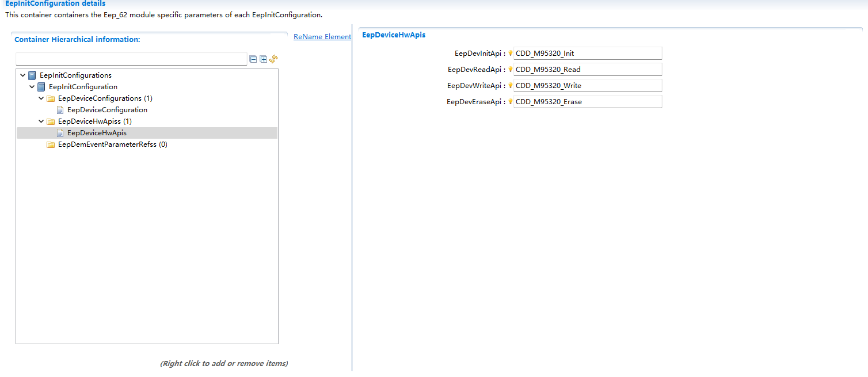The image size is (868, 377).
Task: Collapse the EepDeviceHwApiss (1) folder
Action: pyautogui.click(x=41, y=121)
